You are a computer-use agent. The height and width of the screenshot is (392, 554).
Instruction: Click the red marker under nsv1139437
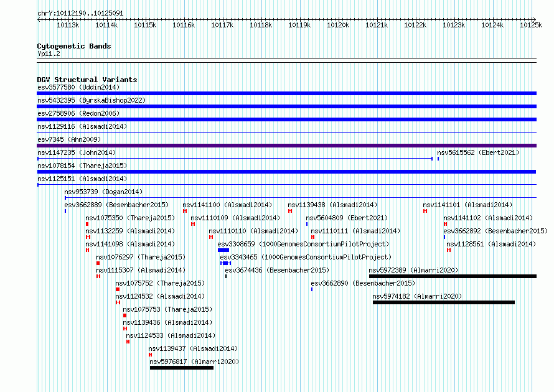click(x=151, y=355)
